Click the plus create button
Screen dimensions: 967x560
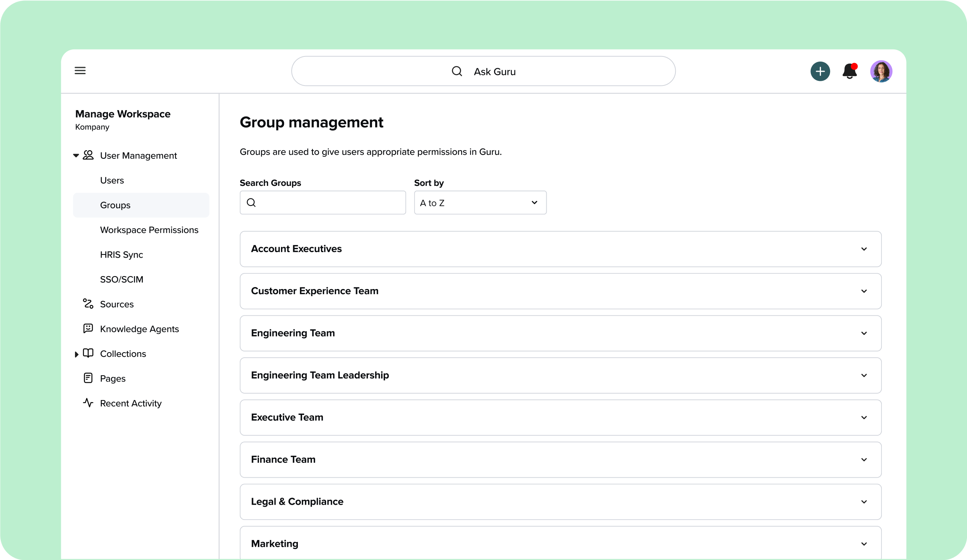[x=820, y=71]
